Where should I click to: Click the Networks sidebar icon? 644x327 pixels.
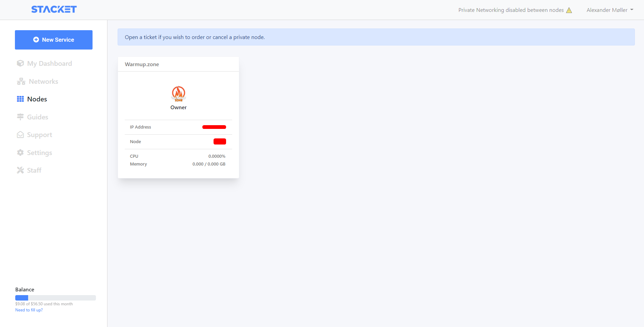[21, 81]
